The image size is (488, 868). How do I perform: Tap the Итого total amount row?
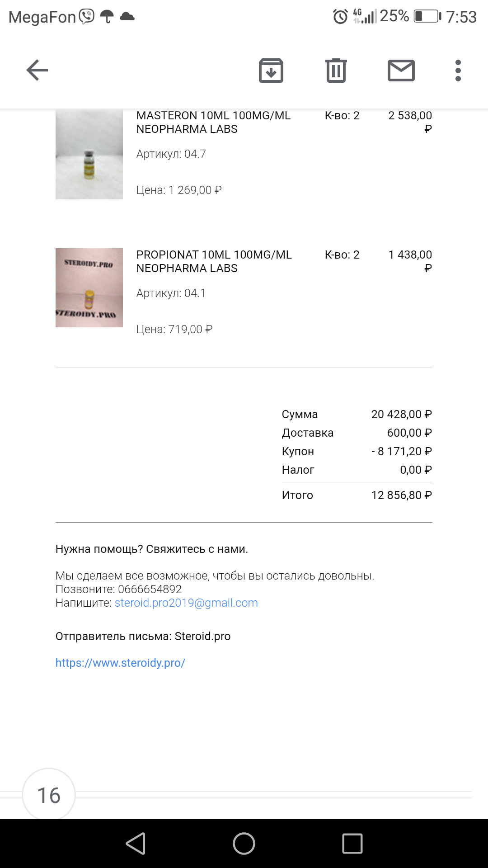(x=357, y=495)
